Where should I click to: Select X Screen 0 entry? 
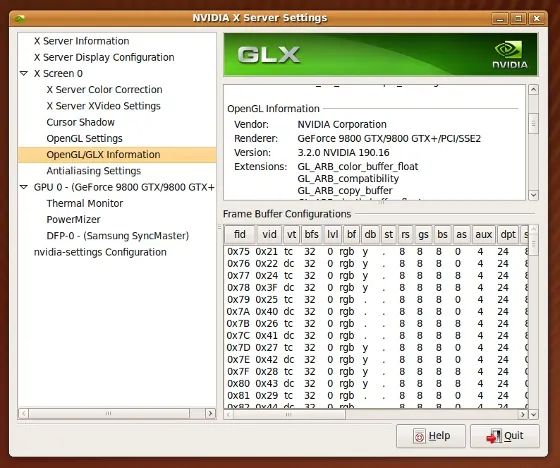(58, 74)
